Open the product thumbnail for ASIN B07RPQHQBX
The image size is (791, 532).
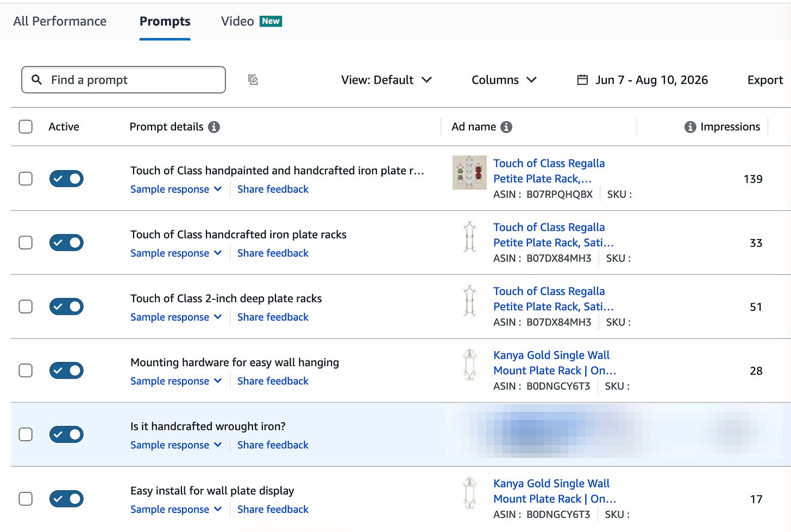[469, 173]
